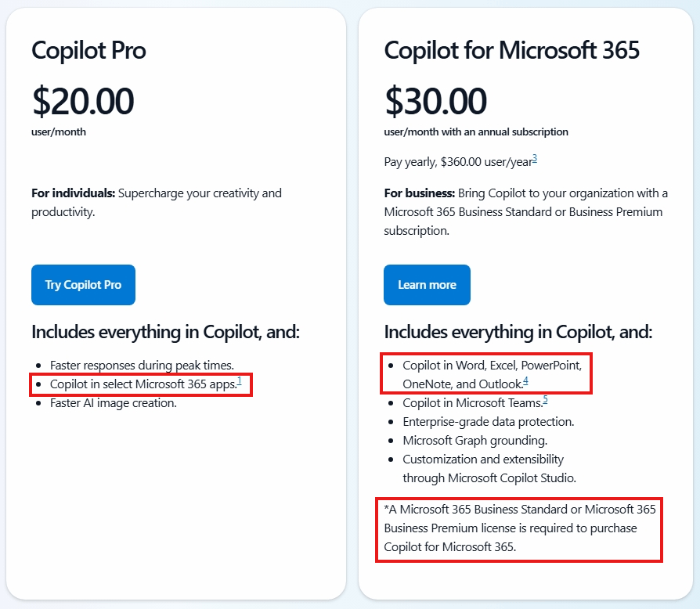Open footnote 1 after Microsoft 365 apps
Screen dimensions: 700x609
click(x=240, y=381)
